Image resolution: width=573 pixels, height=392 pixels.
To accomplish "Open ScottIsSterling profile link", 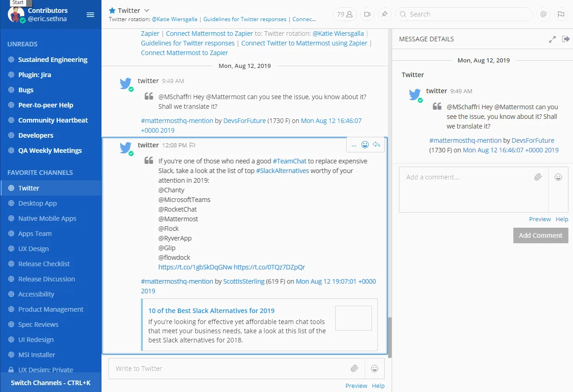I will (x=244, y=281).
